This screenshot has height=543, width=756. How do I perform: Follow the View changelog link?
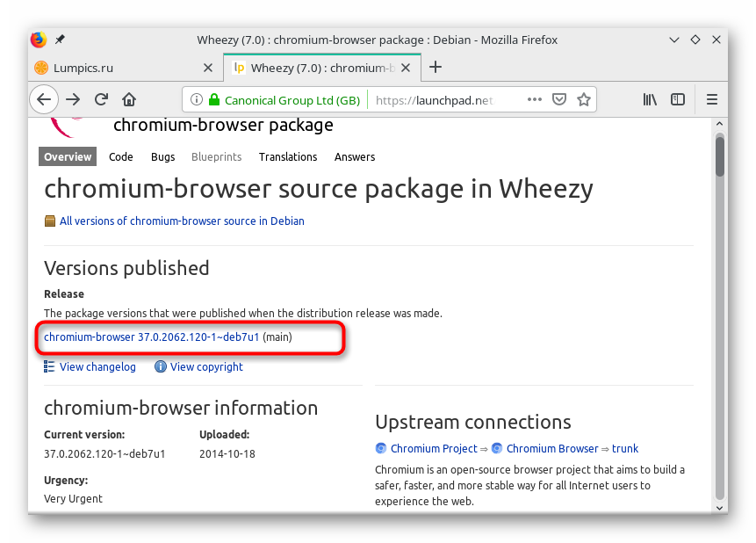[97, 366]
